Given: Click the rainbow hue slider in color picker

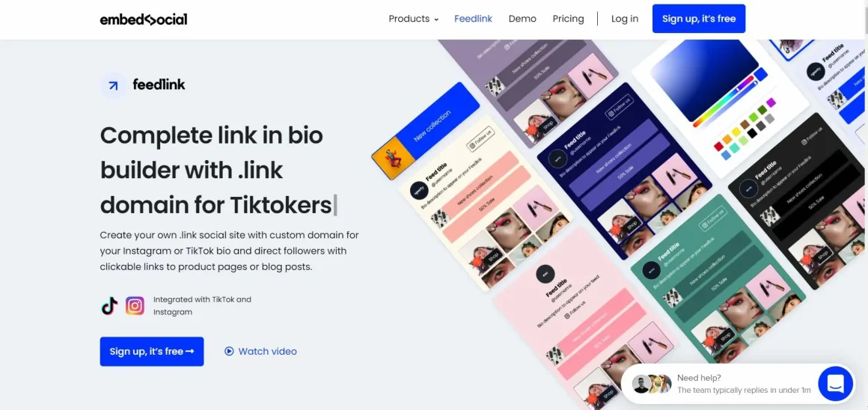Looking at the screenshot, I should click(x=724, y=101).
